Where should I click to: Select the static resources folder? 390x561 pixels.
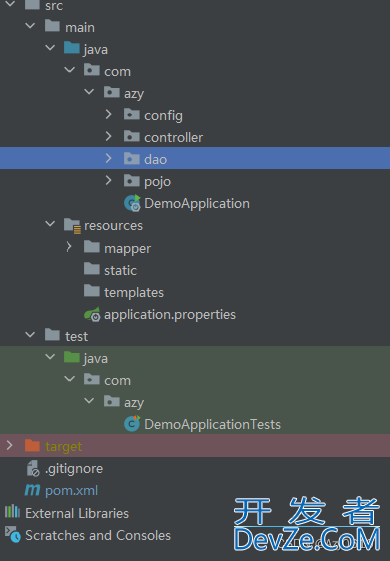pyautogui.click(x=120, y=270)
